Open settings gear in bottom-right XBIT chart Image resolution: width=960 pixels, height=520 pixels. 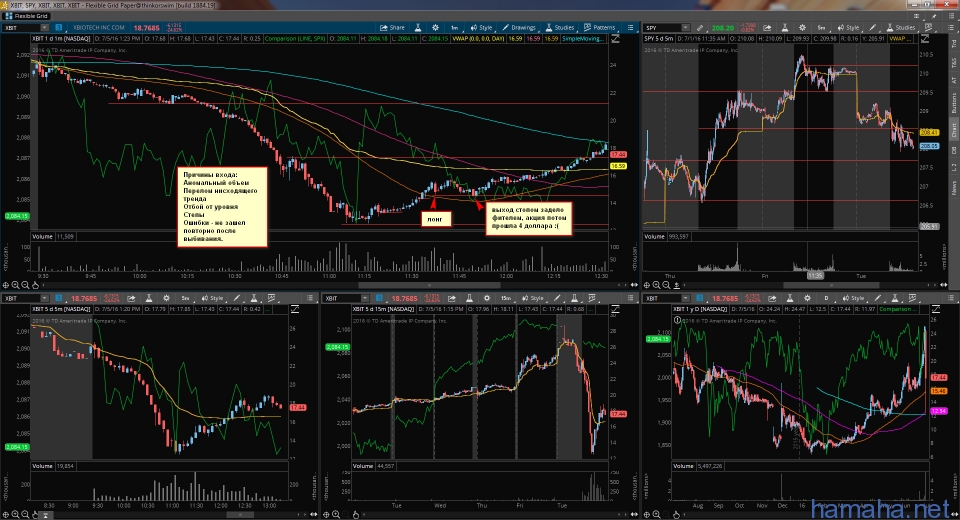(808, 298)
